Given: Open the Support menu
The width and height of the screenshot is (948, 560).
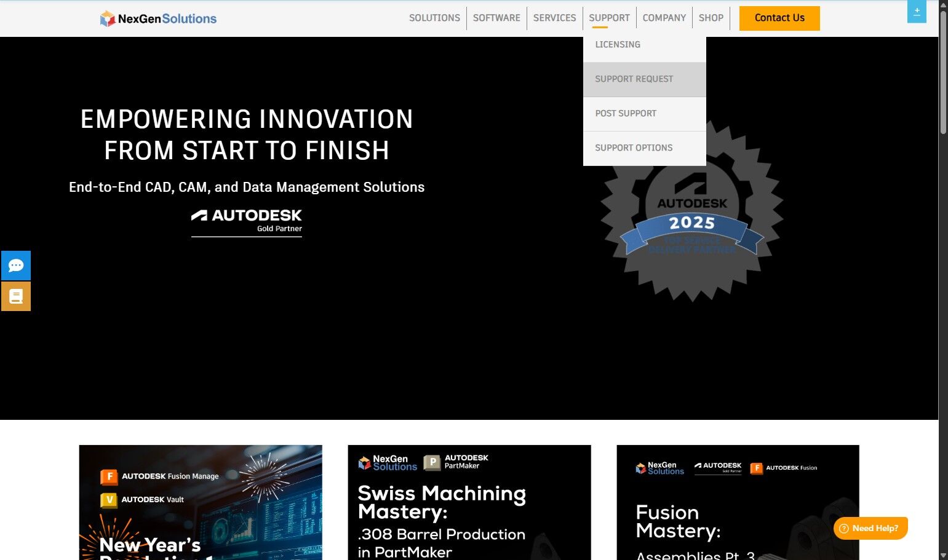Looking at the screenshot, I should click(x=609, y=18).
